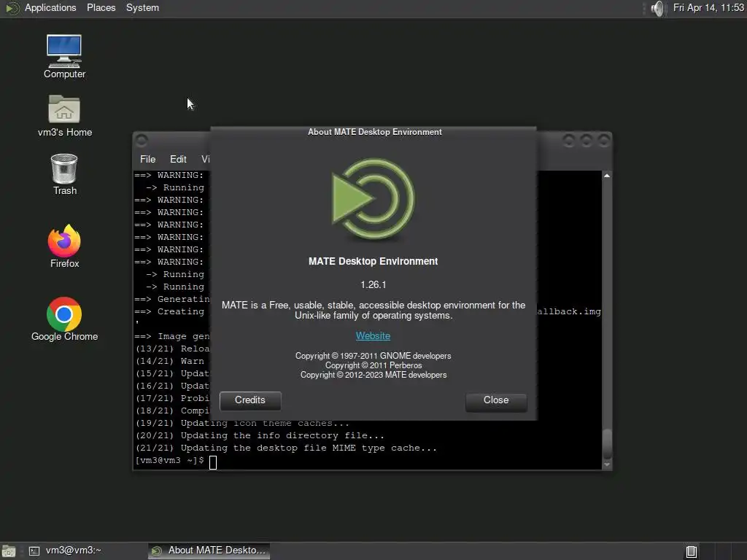
Task: Launch Firefox from the desktop
Action: (64, 246)
